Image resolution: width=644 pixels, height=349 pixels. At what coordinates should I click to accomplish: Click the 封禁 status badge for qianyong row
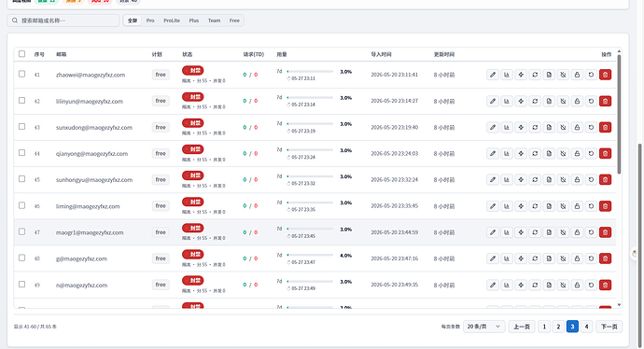click(x=193, y=149)
